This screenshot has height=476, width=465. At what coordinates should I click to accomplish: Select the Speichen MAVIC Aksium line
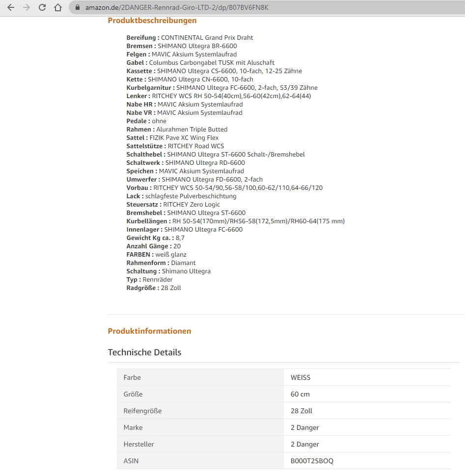coord(185,171)
